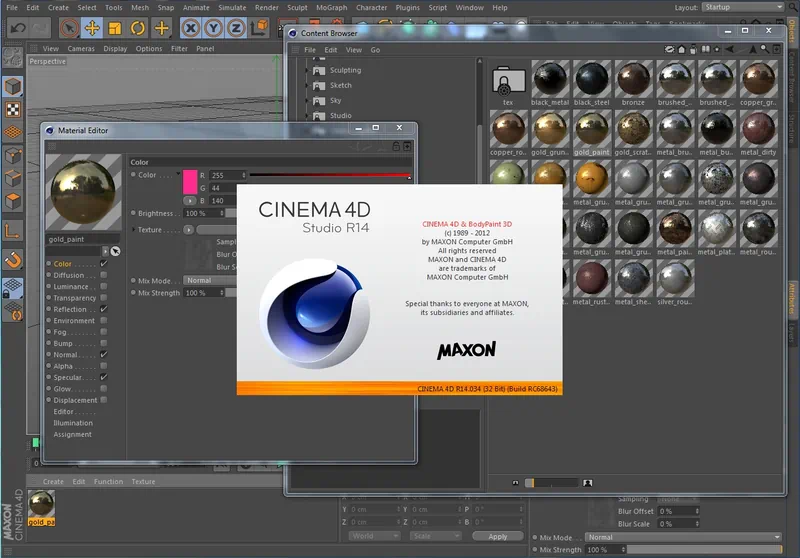Click the Undo arrow icon
800x558 pixels.
18,28
